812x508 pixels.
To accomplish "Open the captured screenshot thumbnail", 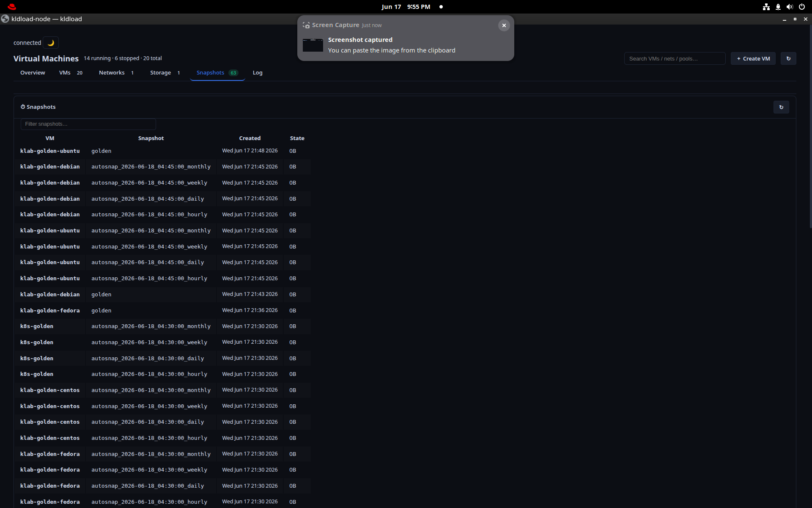I will pyautogui.click(x=313, y=45).
